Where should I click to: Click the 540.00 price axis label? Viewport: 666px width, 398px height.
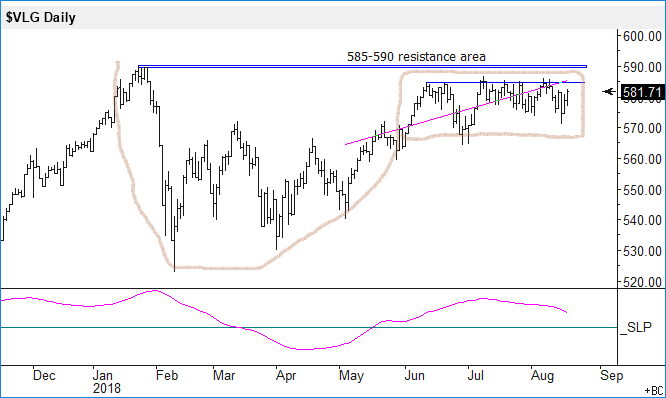pos(642,220)
